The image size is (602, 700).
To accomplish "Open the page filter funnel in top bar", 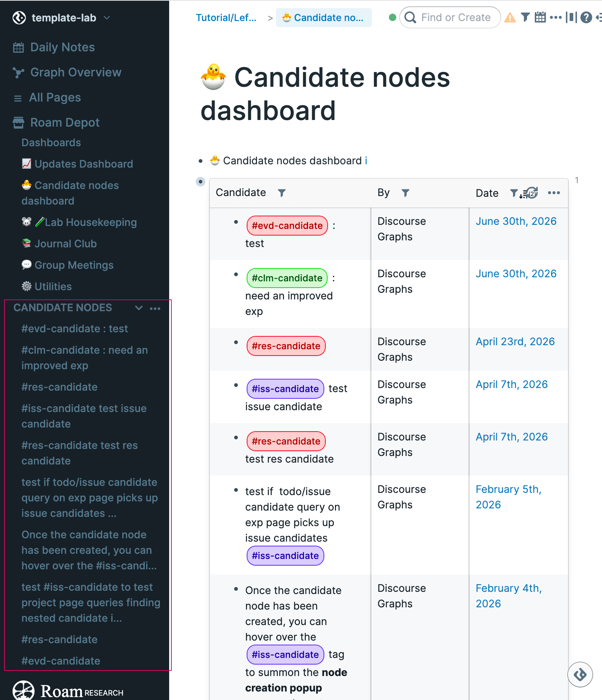I will pyautogui.click(x=526, y=17).
